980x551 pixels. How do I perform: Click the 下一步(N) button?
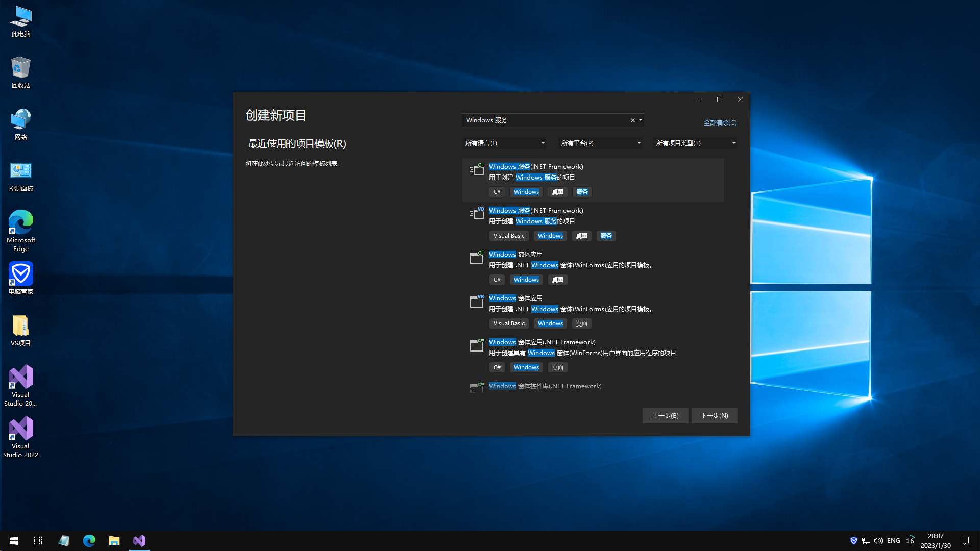714,416
